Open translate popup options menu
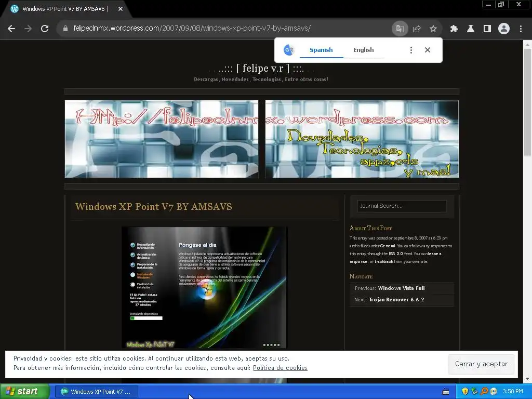 tap(411, 50)
